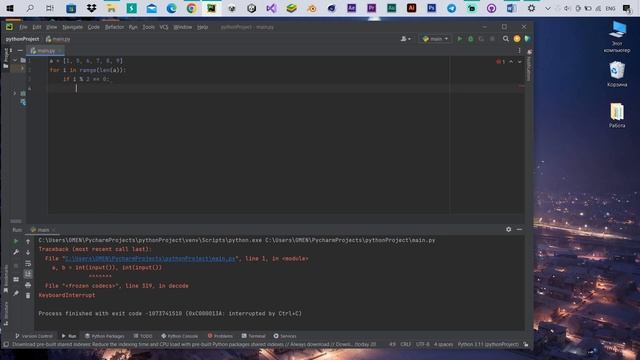
Task: Clear console output with trash icon
Action: [28, 296]
